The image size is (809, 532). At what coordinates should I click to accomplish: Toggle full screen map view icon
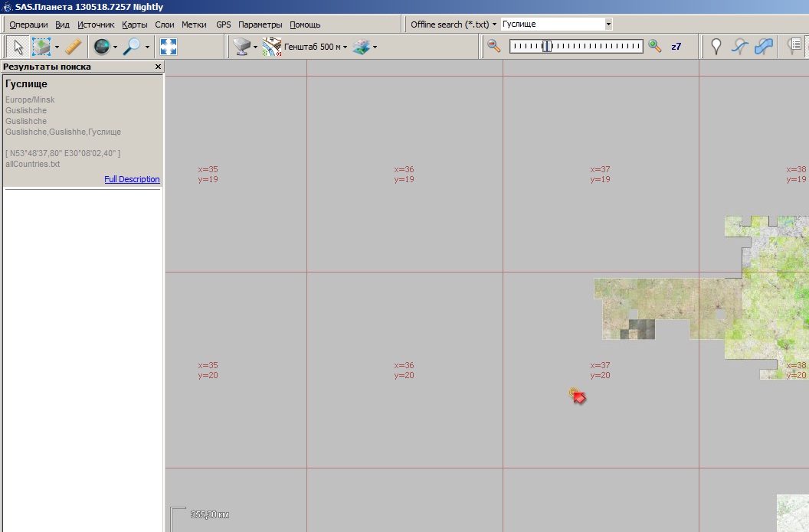coord(169,47)
